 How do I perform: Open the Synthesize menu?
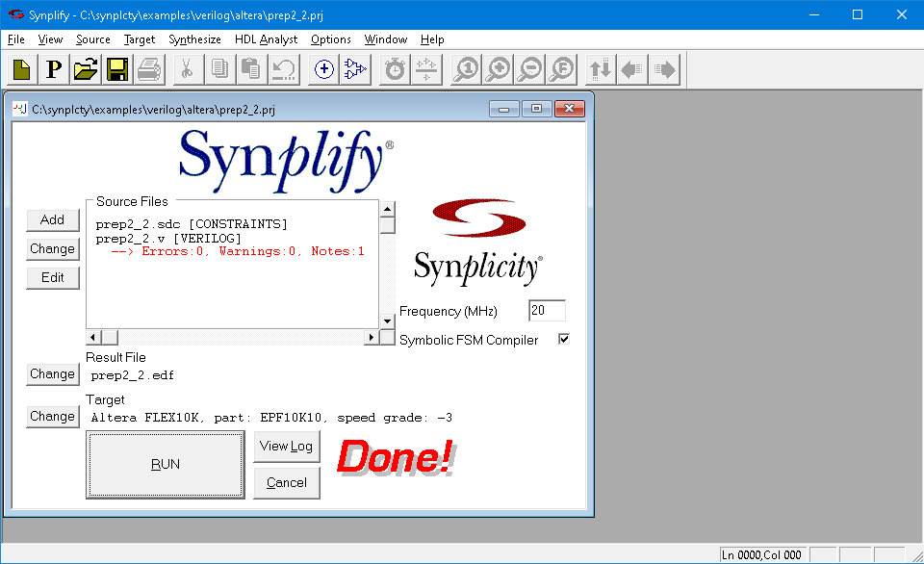194,39
